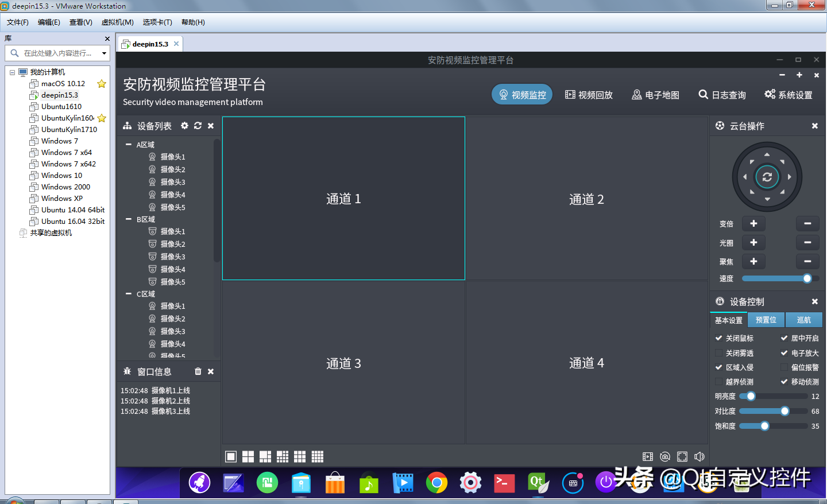Open the 虚拟机(M) menu
Screen dimensions: 827x504
[x=117, y=22]
